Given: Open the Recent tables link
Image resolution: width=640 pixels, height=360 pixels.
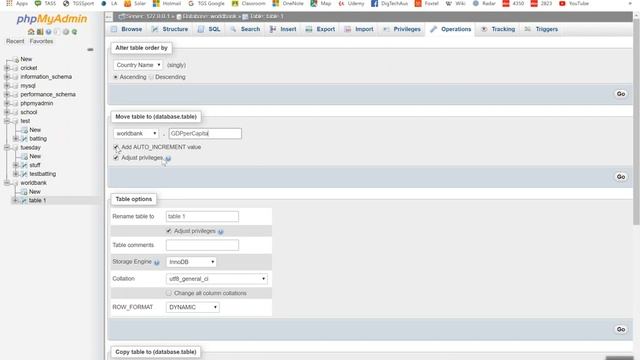Looking at the screenshot, I should click(x=15, y=41).
